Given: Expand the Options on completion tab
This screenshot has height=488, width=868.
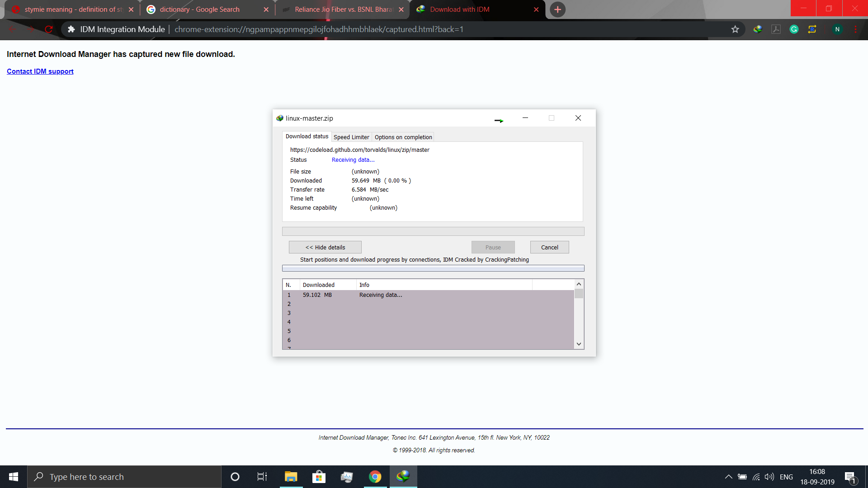Looking at the screenshot, I should click(403, 136).
